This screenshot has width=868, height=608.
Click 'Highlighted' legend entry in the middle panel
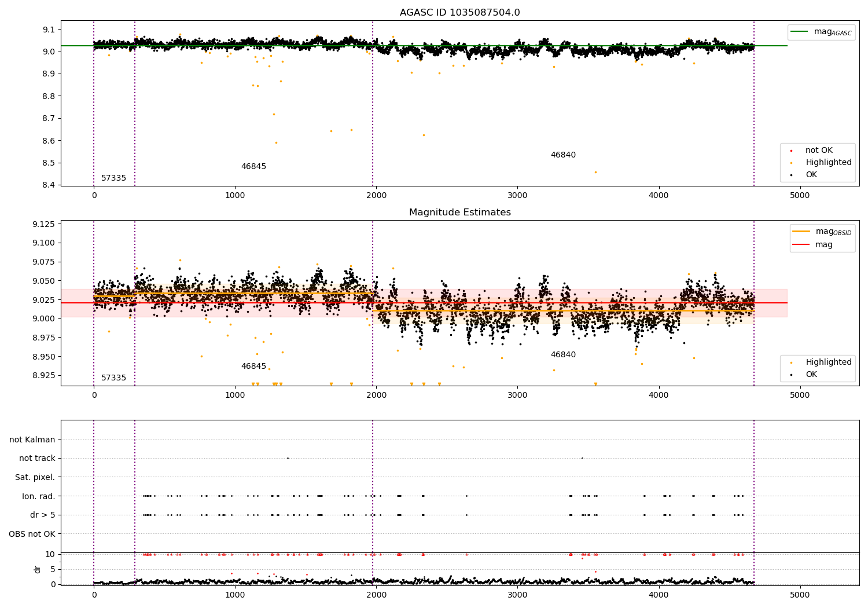(x=829, y=362)
